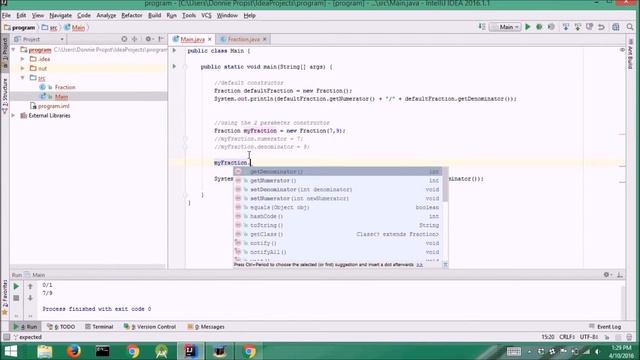Screen dimensions: 640x360
Task: Open Run panel settings gear
Action: (607, 275)
